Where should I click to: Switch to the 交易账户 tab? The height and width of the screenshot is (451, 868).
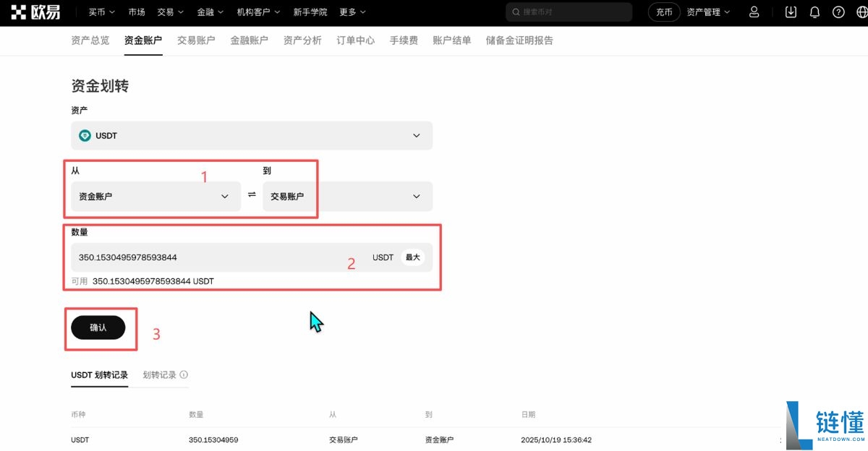pyautogui.click(x=195, y=40)
